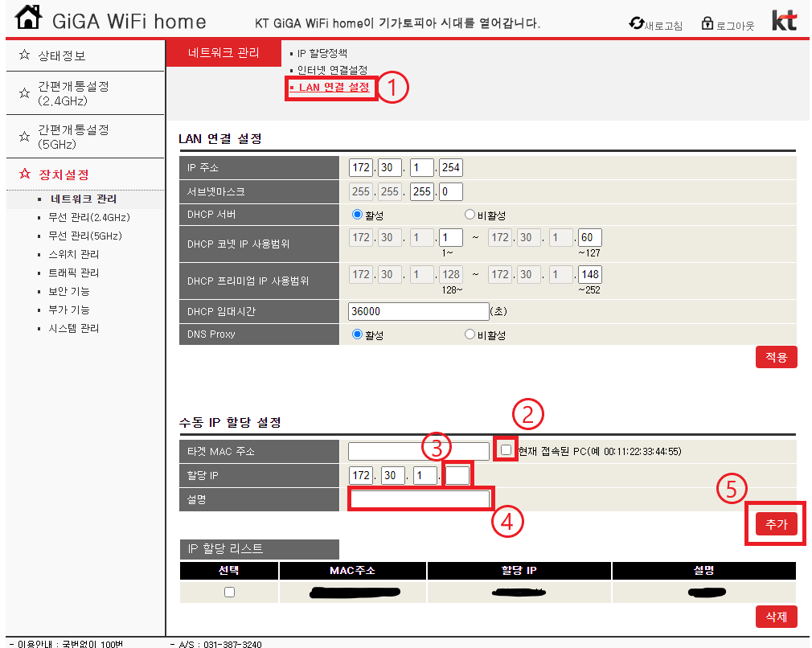Enable DHCP 서버 활성 radio
This screenshot has height=648, width=812.
point(357,215)
